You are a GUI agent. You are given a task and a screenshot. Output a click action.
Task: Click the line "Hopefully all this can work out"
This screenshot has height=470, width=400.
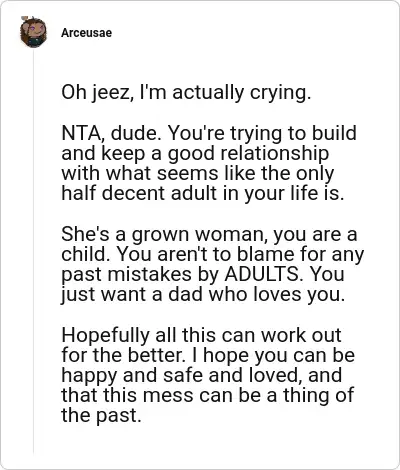201,335
